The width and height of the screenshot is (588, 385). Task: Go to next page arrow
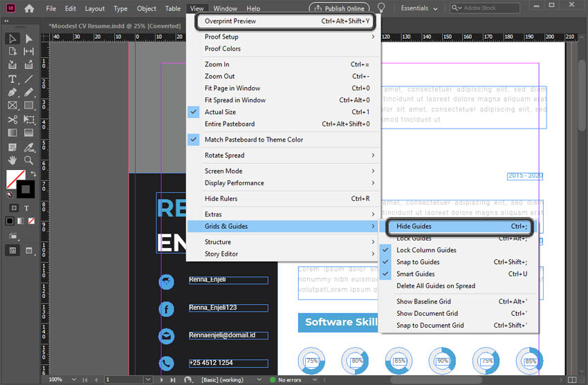click(x=162, y=379)
